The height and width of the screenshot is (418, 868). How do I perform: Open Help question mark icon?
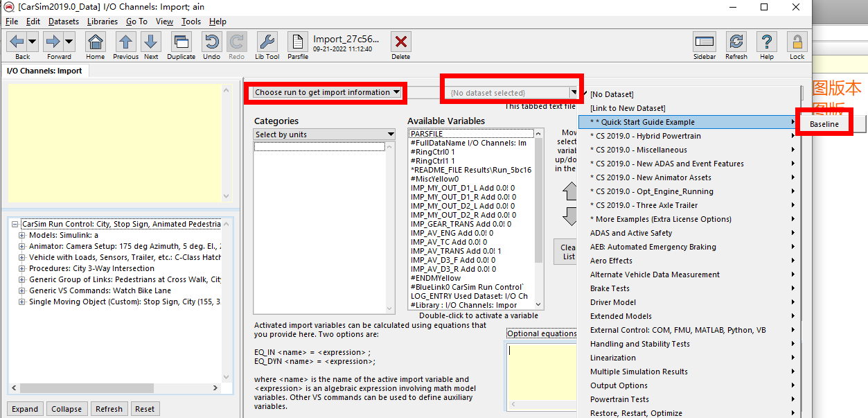(766, 42)
